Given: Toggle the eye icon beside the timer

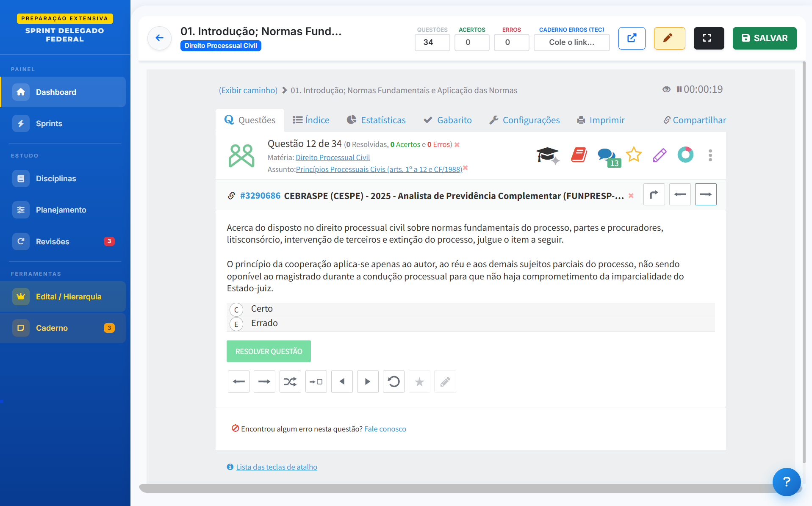Looking at the screenshot, I should (666, 89).
